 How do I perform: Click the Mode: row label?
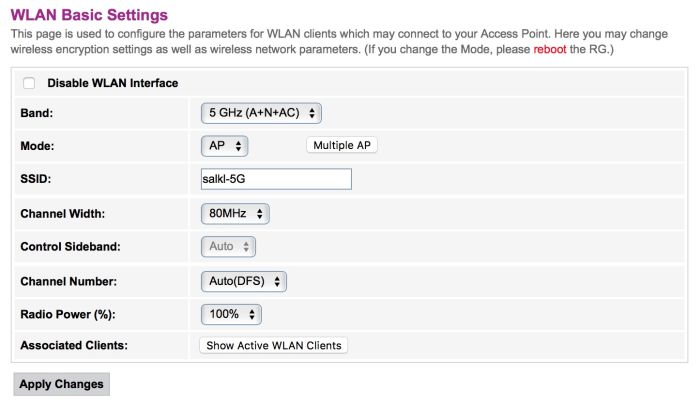coord(37,146)
